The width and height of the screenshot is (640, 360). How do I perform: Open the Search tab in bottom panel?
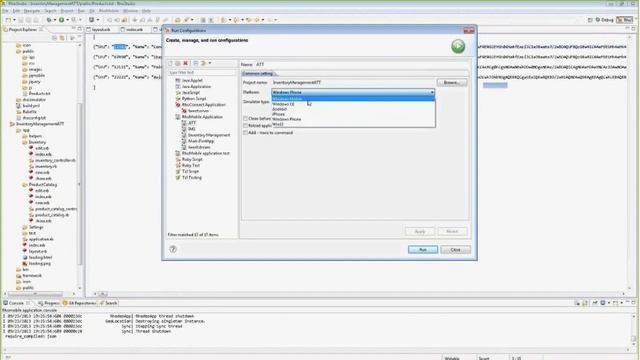[x=109, y=303]
